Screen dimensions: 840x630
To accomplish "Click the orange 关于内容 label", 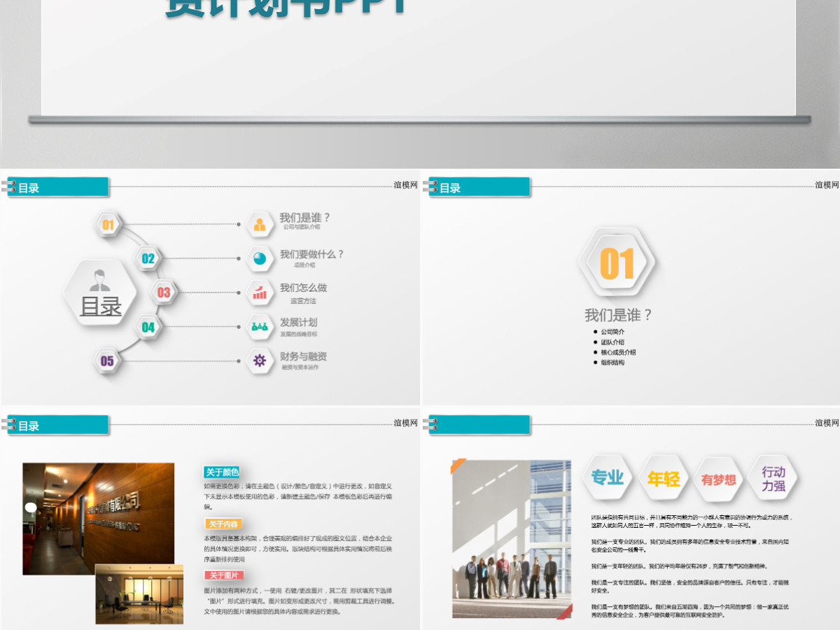I will pyautogui.click(x=223, y=524).
